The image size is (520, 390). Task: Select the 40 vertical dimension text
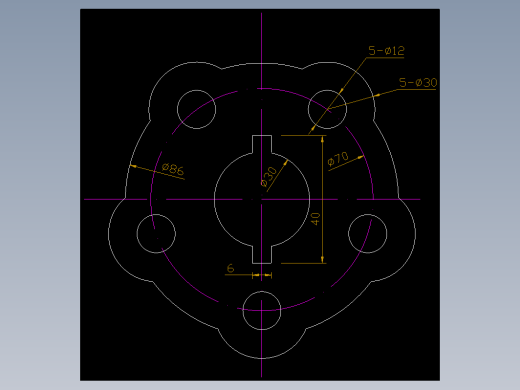(x=315, y=219)
